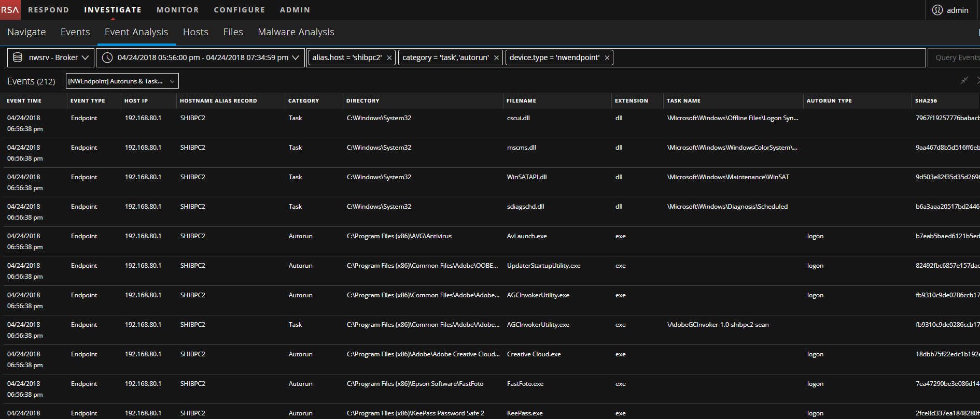Open the CONFIGURE main menu

(239, 10)
